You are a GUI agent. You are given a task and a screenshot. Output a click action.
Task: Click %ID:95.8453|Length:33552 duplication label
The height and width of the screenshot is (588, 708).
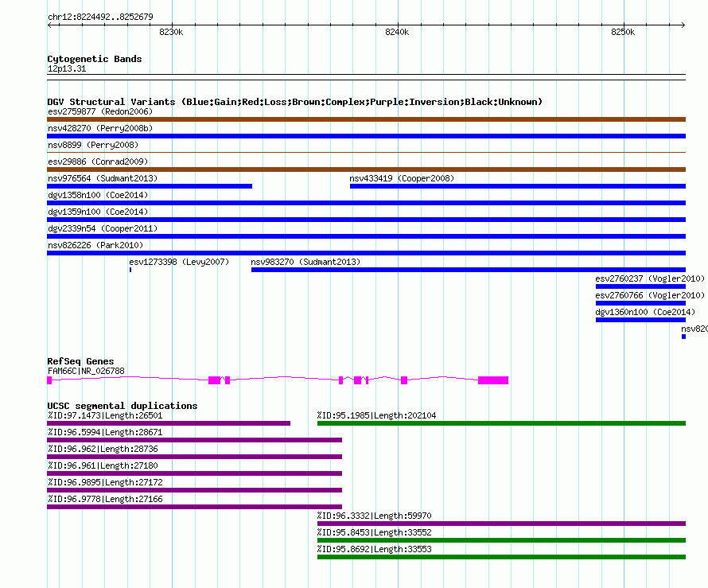375,532
